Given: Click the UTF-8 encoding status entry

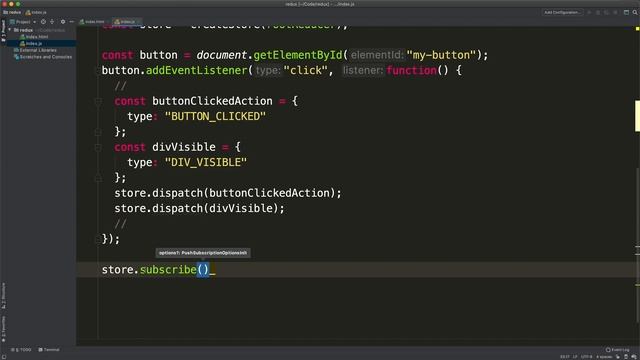Looking at the screenshot, I should click(587, 357).
